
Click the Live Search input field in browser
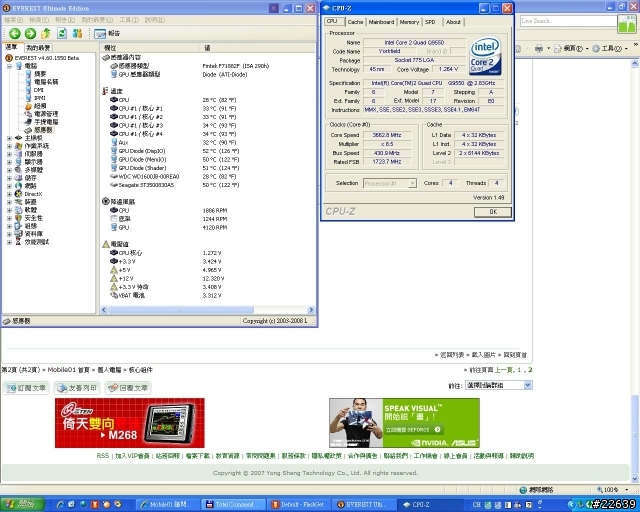tap(568, 21)
